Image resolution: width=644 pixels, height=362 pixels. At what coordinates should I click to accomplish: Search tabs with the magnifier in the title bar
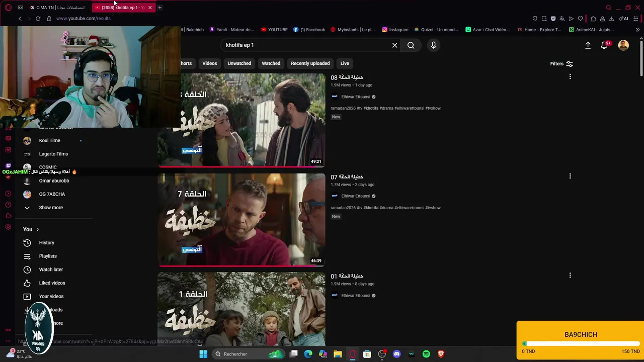tap(608, 8)
